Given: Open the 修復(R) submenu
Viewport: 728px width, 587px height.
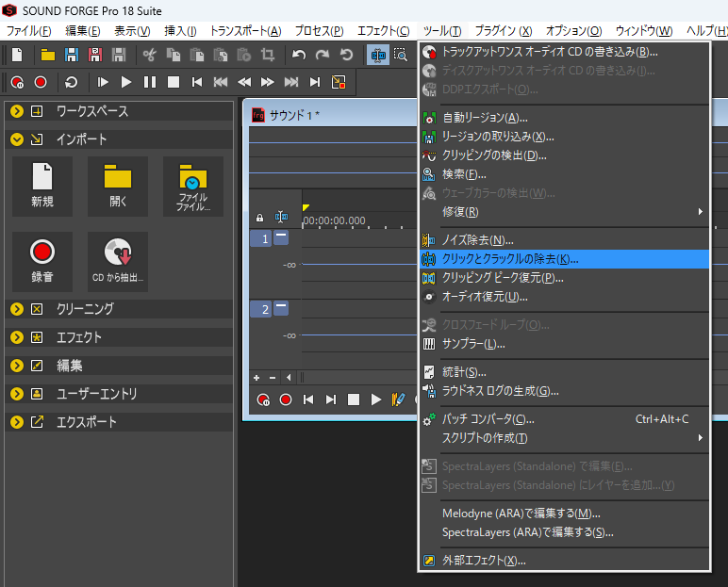Looking at the screenshot, I should tap(564, 212).
